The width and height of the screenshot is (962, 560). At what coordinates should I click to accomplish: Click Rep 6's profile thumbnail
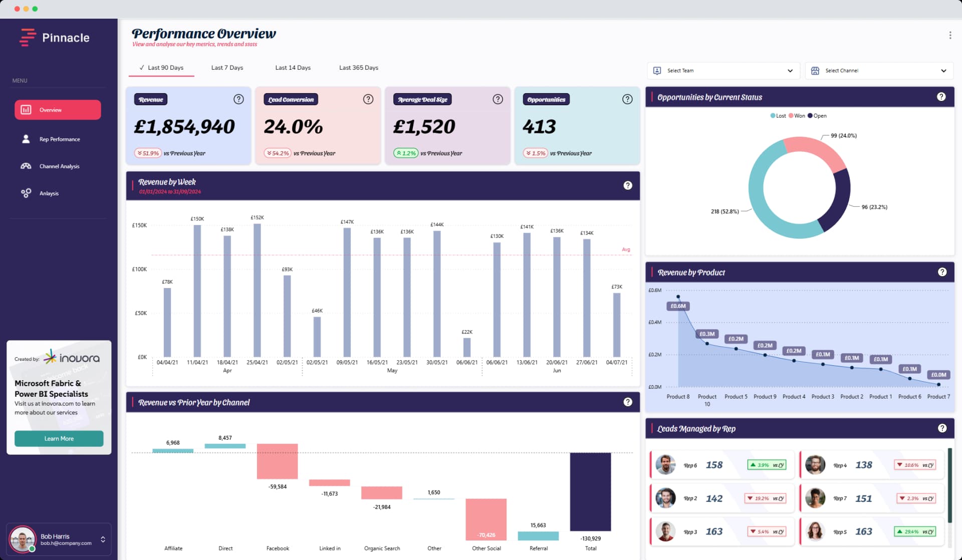pos(666,464)
